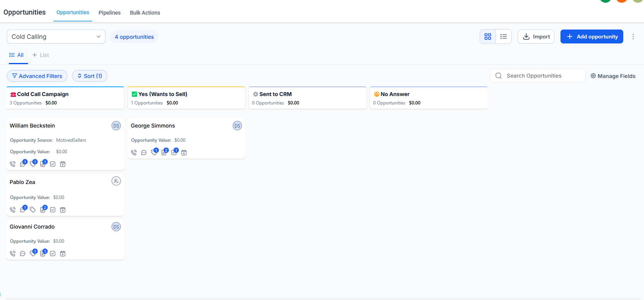
Task: Click DS owner avatar on Giovanni Corrado
Action: click(x=116, y=227)
